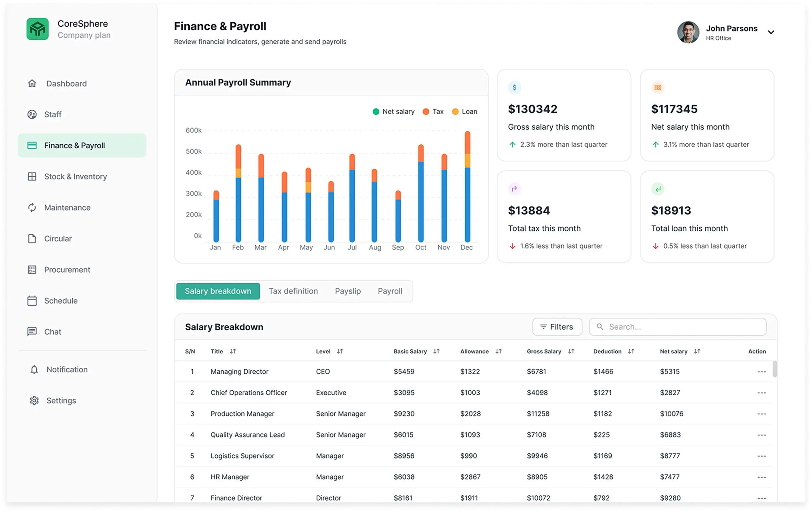Sort the table by Gross Salary
The width and height of the screenshot is (812, 512).
tap(571, 351)
